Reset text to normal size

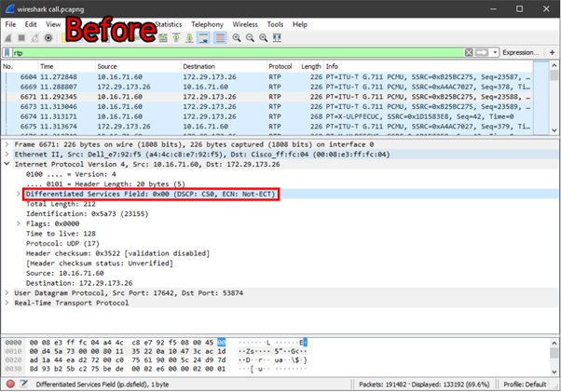tap(264, 38)
